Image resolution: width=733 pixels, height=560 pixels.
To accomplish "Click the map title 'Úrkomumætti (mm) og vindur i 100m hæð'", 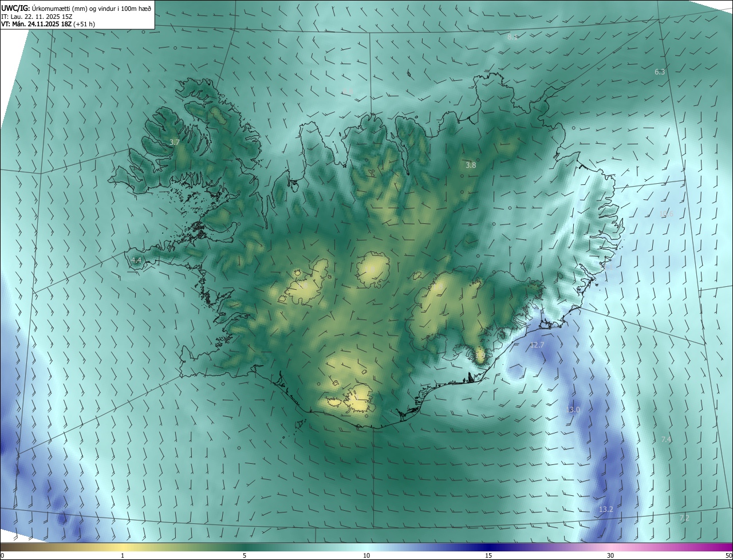I will point(91,7).
